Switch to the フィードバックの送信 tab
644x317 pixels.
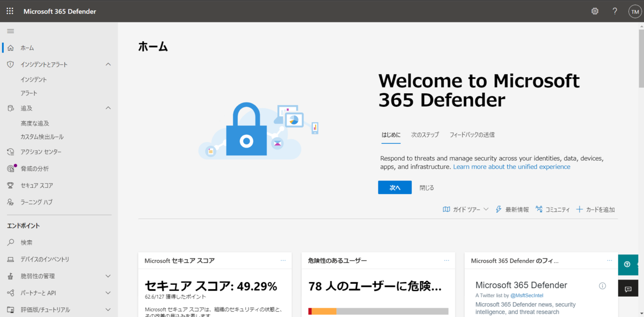(472, 135)
